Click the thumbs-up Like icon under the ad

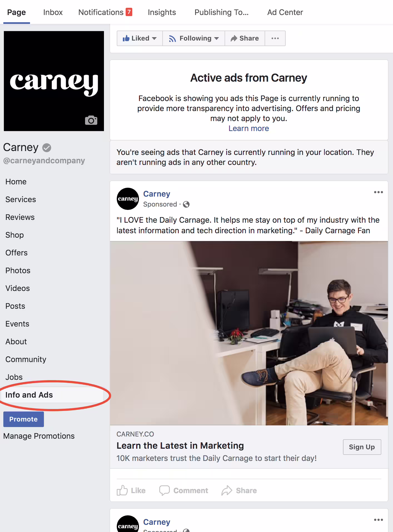click(x=122, y=490)
